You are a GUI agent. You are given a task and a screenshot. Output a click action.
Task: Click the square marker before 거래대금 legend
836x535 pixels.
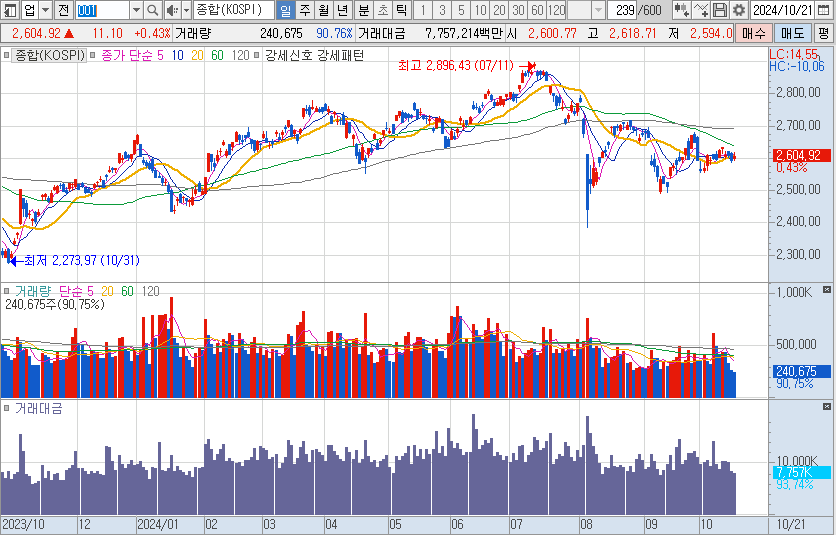click(6, 409)
